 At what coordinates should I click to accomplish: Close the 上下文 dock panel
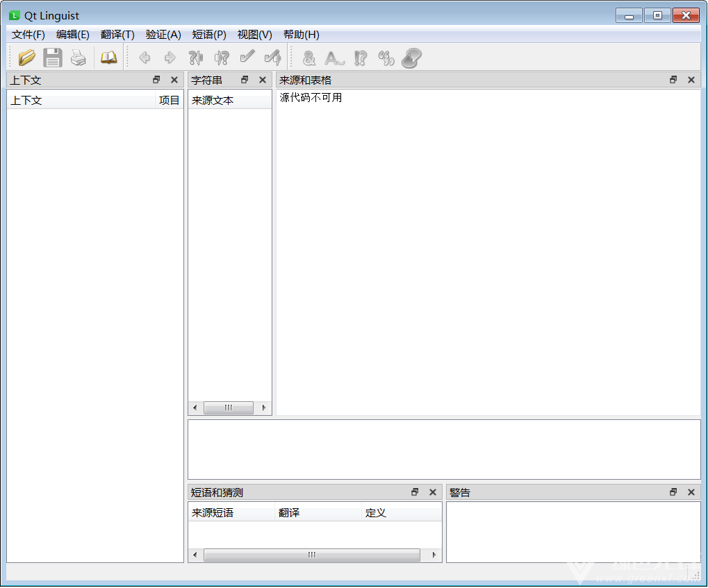tap(174, 80)
